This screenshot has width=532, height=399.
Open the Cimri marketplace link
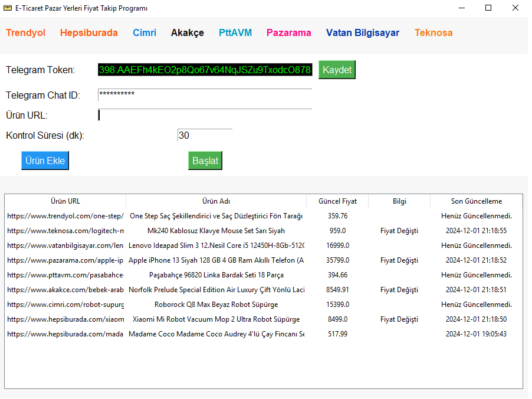pyautogui.click(x=145, y=32)
